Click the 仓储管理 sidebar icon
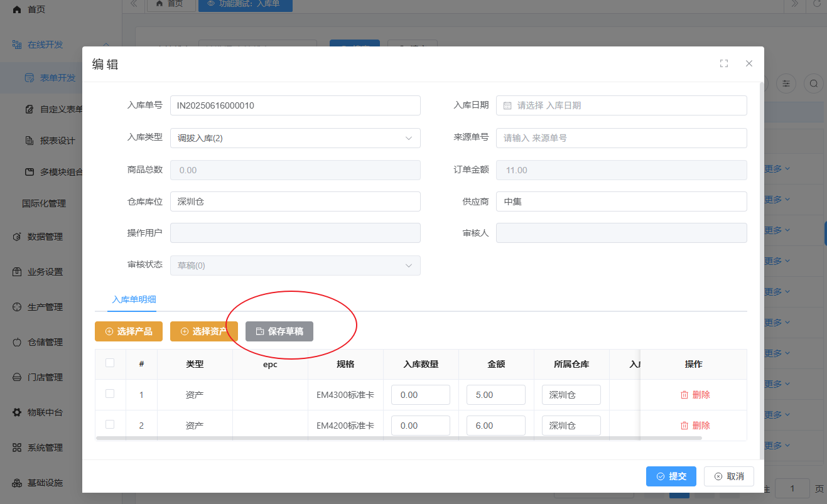This screenshot has width=827, height=504. [x=17, y=342]
